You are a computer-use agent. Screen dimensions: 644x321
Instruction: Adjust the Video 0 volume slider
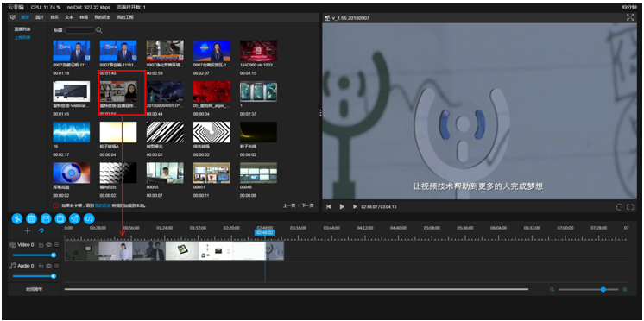click(34, 255)
